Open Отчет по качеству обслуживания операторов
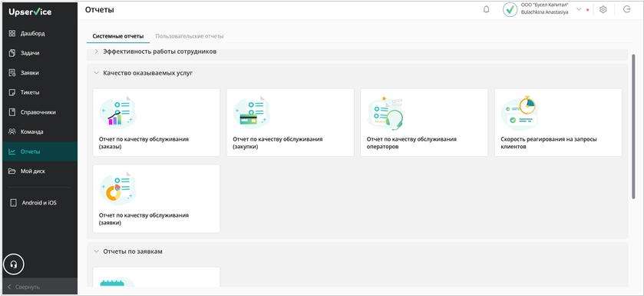 424,122
